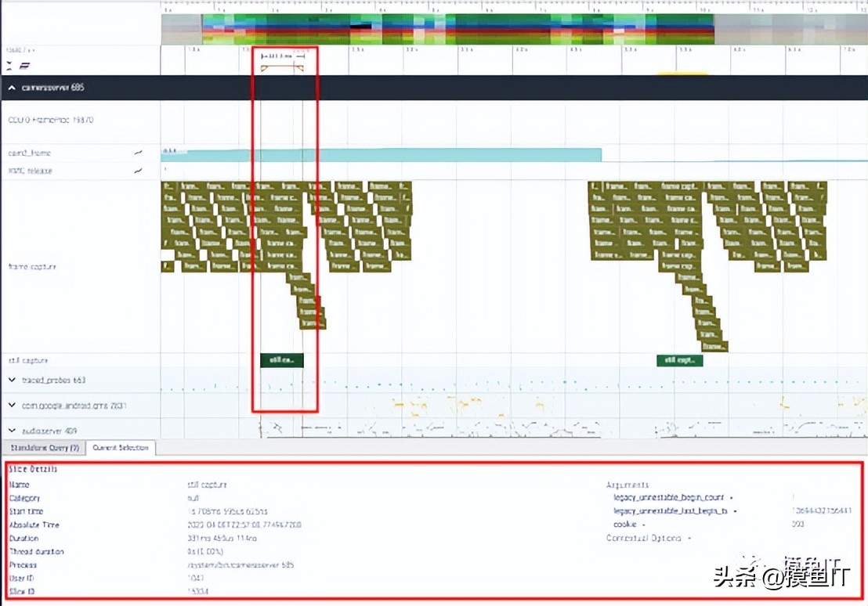Click the Start time value in Slice Details

point(227,511)
